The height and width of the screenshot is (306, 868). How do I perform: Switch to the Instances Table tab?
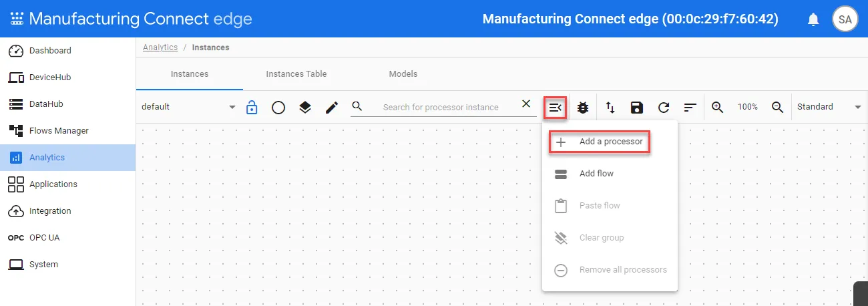tap(296, 74)
